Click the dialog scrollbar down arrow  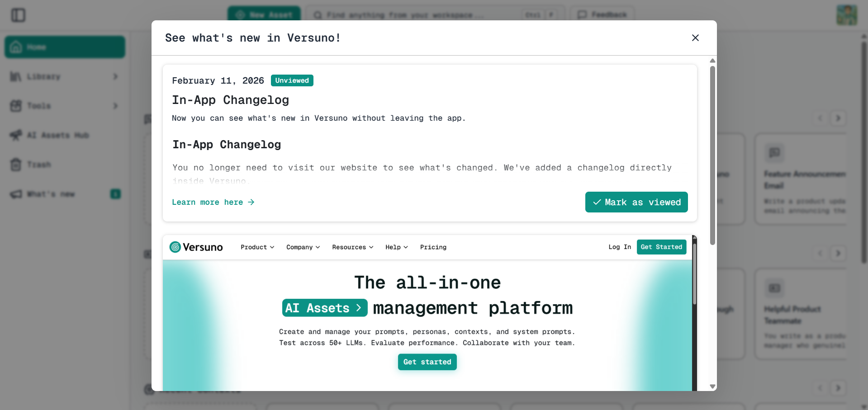(x=712, y=386)
